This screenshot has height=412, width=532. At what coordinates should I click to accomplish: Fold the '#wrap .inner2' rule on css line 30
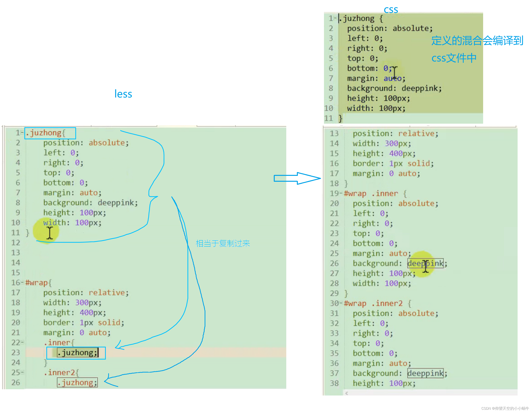coord(341,303)
